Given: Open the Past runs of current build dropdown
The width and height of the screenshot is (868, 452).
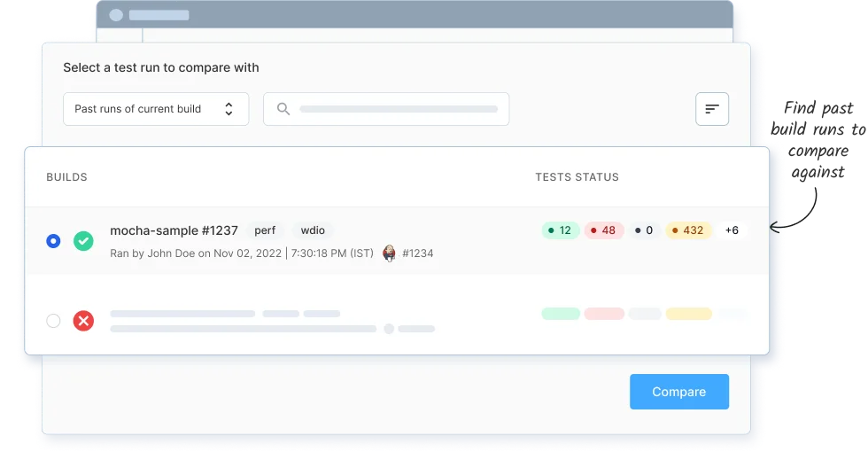Looking at the screenshot, I should [x=156, y=109].
